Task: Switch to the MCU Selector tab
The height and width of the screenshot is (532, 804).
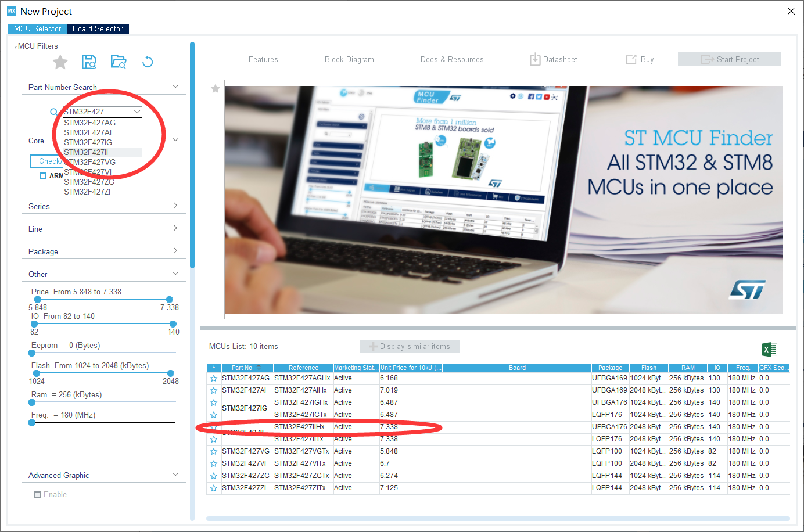Action: point(37,28)
